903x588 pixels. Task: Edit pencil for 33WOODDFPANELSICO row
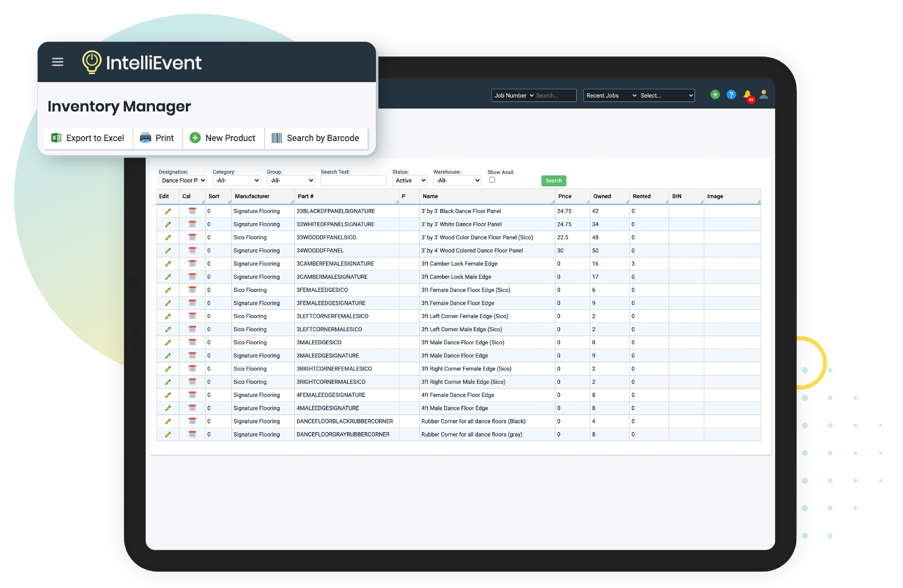tap(168, 237)
